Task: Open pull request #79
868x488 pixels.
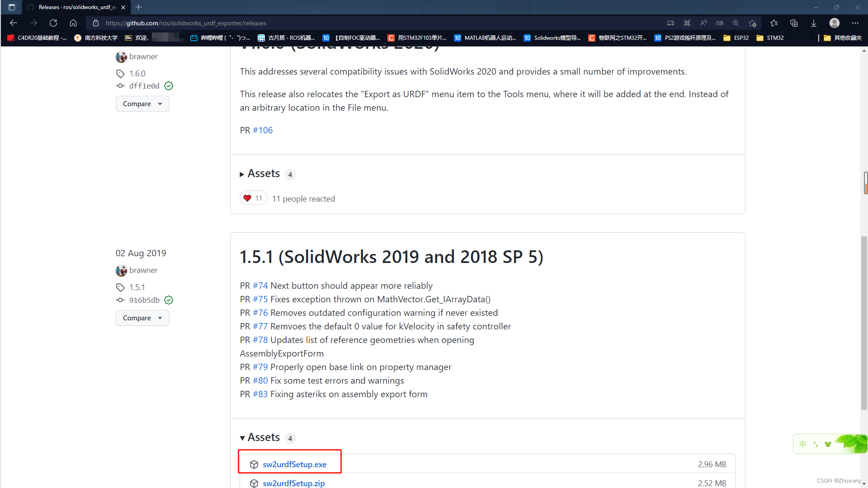Action: pos(260,367)
